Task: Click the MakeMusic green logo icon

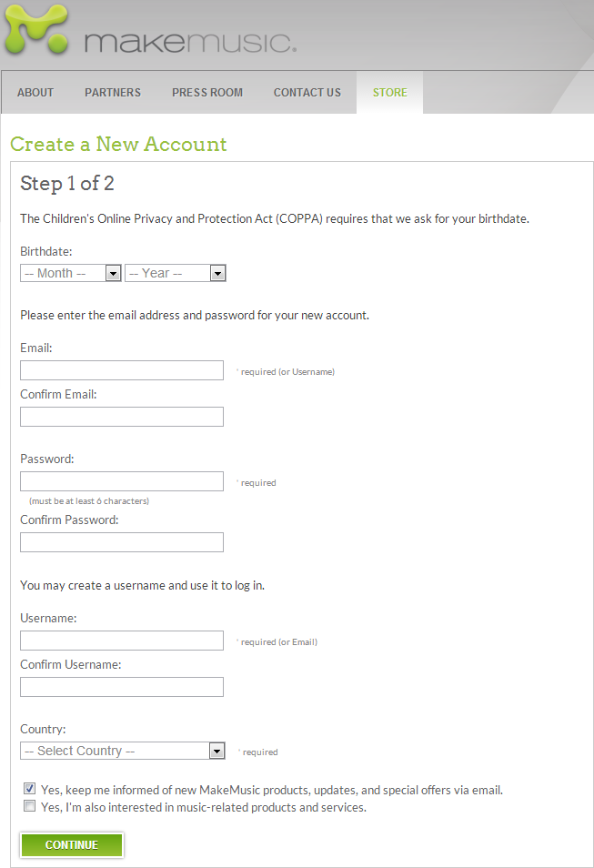Action: [x=36, y=29]
